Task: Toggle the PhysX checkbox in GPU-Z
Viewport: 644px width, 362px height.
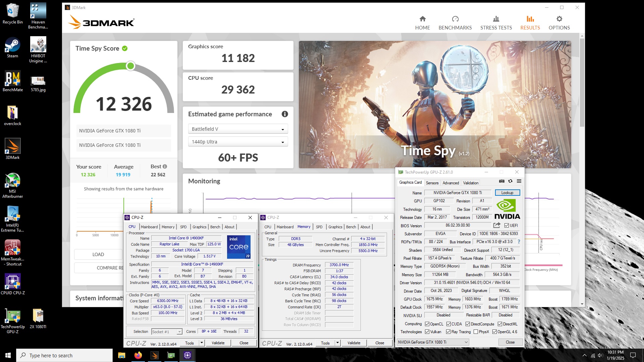Action: [476, 332]
